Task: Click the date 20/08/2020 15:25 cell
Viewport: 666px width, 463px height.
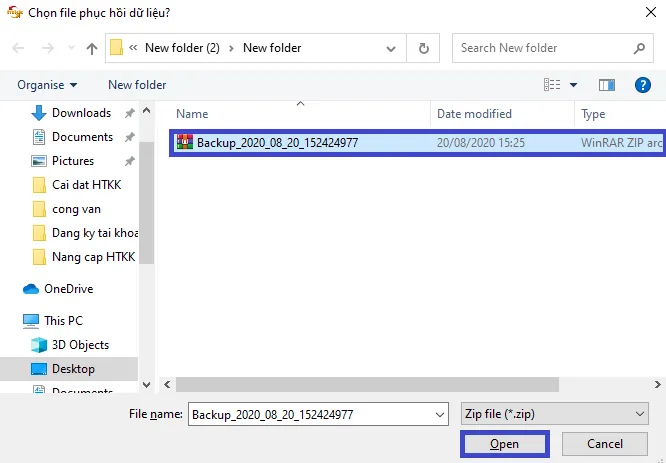Action: point(481,143)
